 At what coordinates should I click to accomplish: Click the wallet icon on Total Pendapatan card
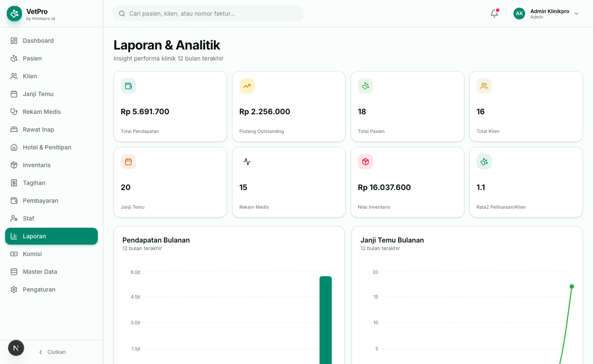pos(128,86)
